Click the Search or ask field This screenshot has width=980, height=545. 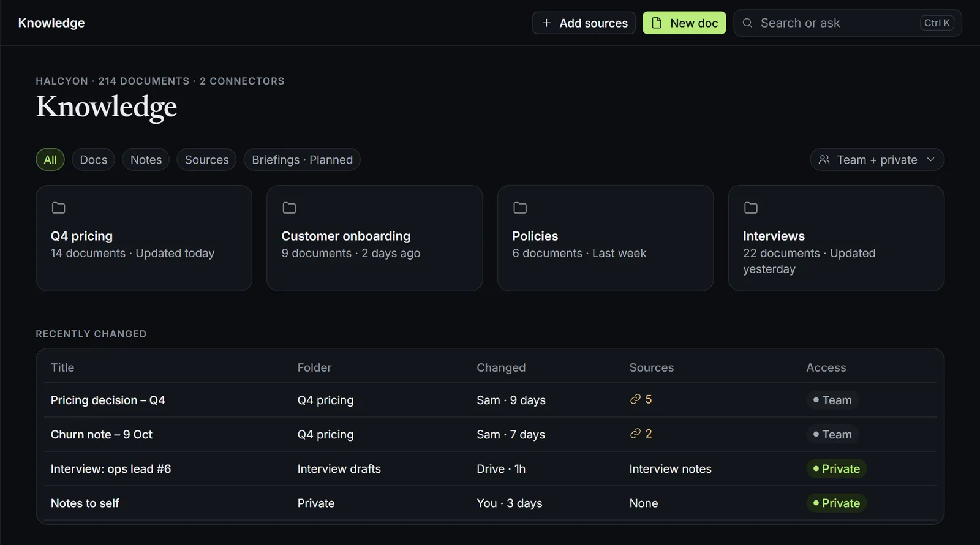[848, 23]
